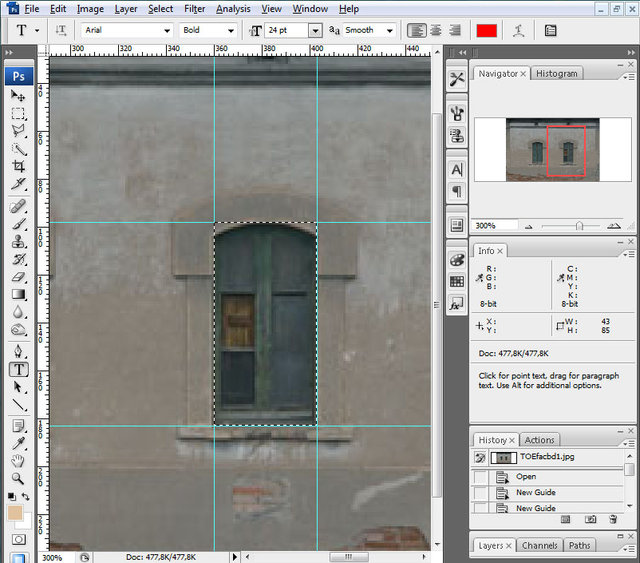Screen dimensions: 640x563
Task: Toggle history brush source for first New Guide
Action: pos(481,493)
